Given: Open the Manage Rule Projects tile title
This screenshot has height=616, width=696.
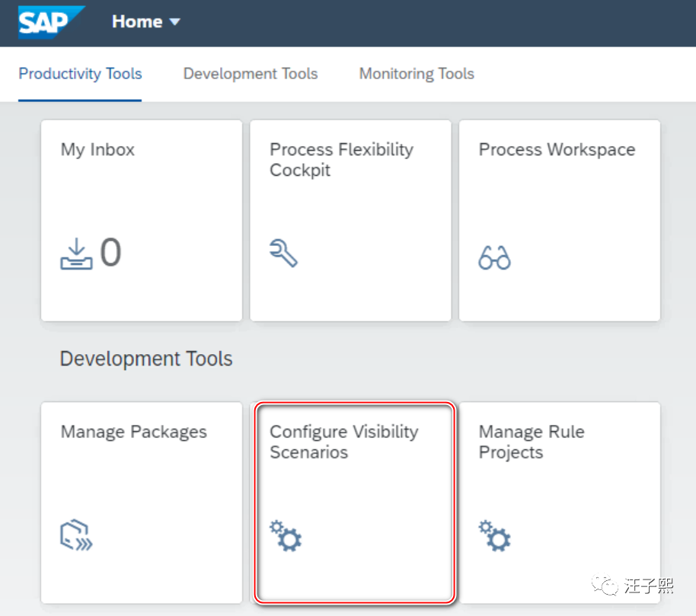Looking at the screenshot, I should tap(531, 442).
